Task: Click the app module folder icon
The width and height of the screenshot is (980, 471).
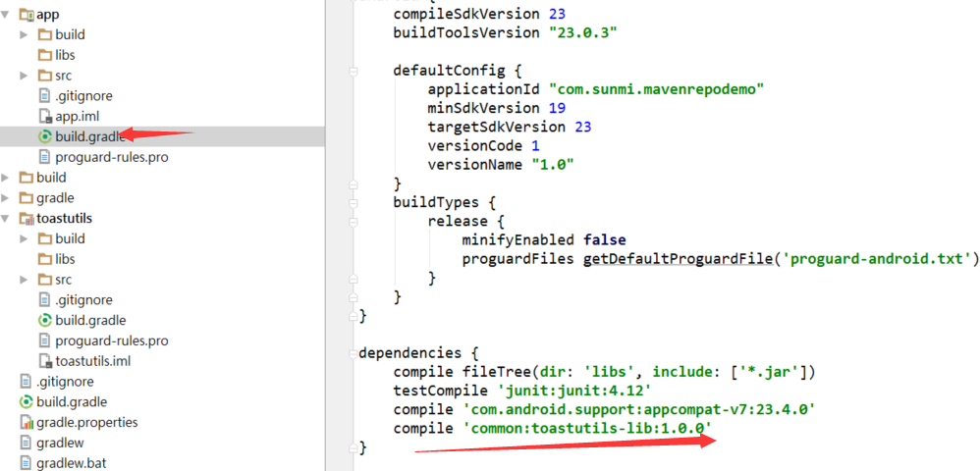Action: [x=27, y=14]
